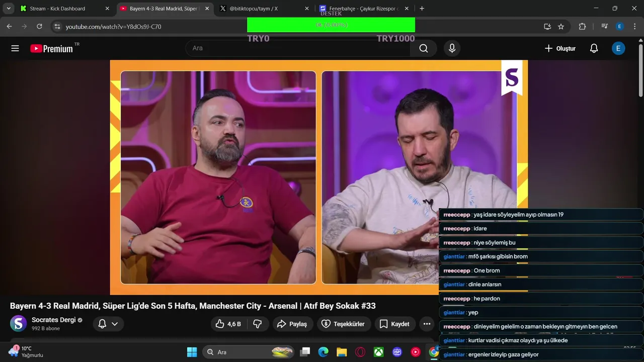Viewport: 644px width, 362px height.
Task: Click chat message 'kurtlar vadisi çıkmaz olaydı'
Action: [x=541, y=340]
